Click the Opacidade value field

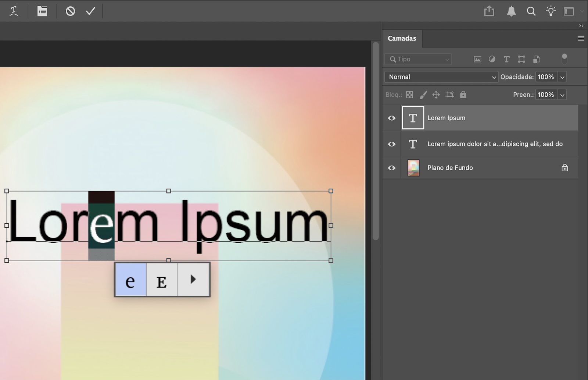click(x=546, y=77)
